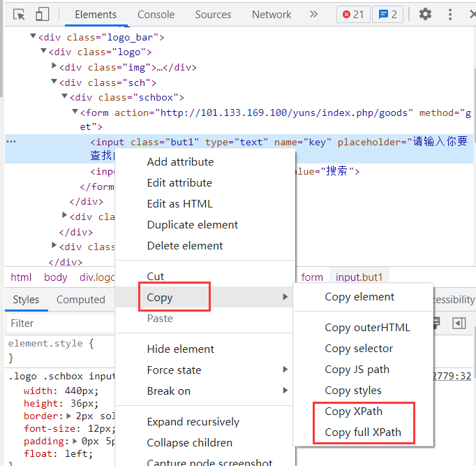
Task: Show more tabs with double chevron
Action: [x=313, y=14]
